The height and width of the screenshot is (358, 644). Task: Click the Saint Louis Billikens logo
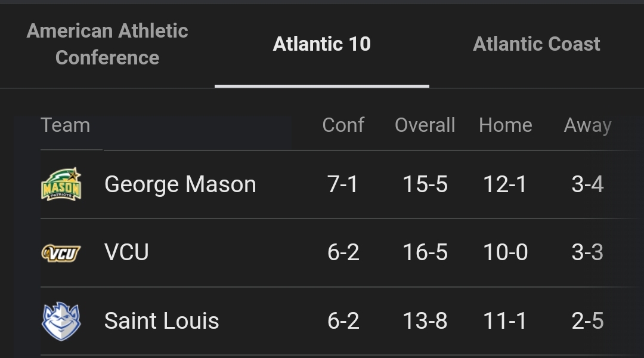(61, 322)
